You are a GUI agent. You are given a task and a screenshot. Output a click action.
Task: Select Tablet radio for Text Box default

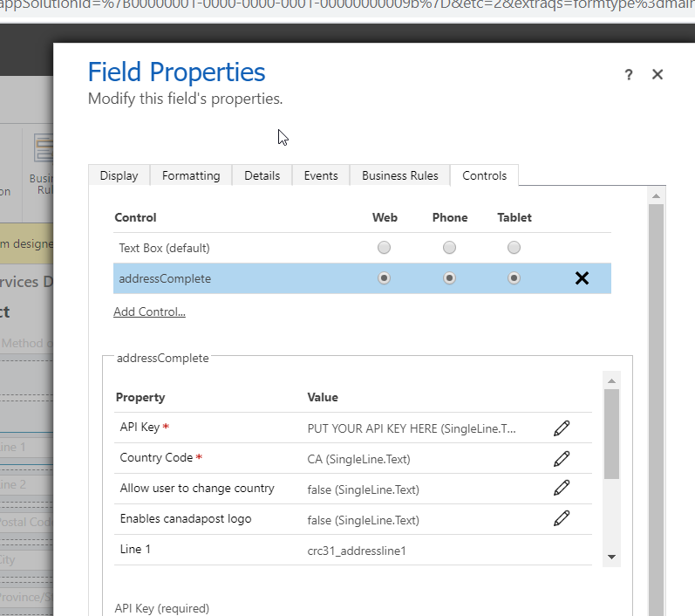(514, 248)
